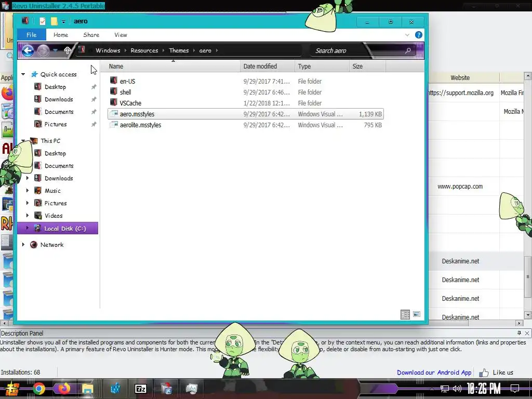Open Downloads under Quick access
Screen dimensions: 532x399
tap(59, 99)
